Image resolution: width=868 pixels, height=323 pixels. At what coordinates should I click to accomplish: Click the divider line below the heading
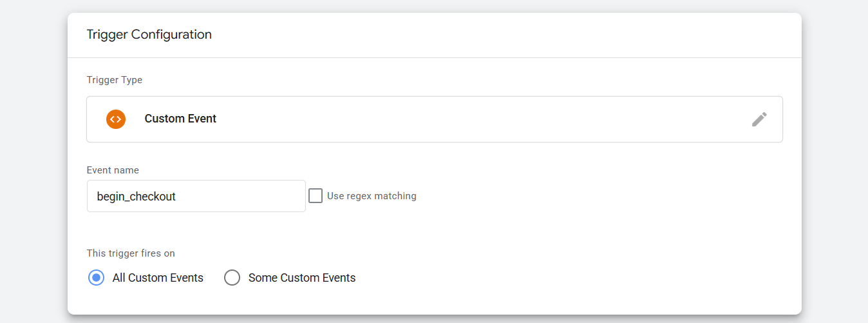click(434, 58)
